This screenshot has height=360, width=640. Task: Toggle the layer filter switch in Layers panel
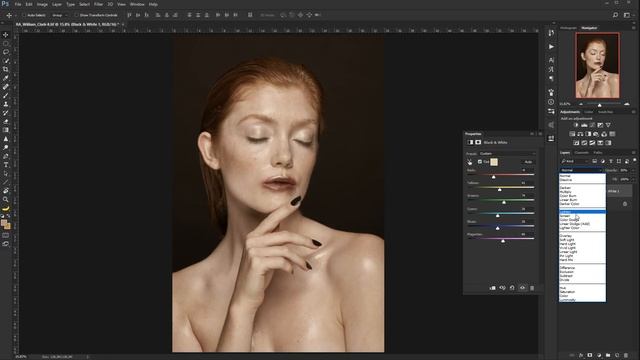click(635, 160)
